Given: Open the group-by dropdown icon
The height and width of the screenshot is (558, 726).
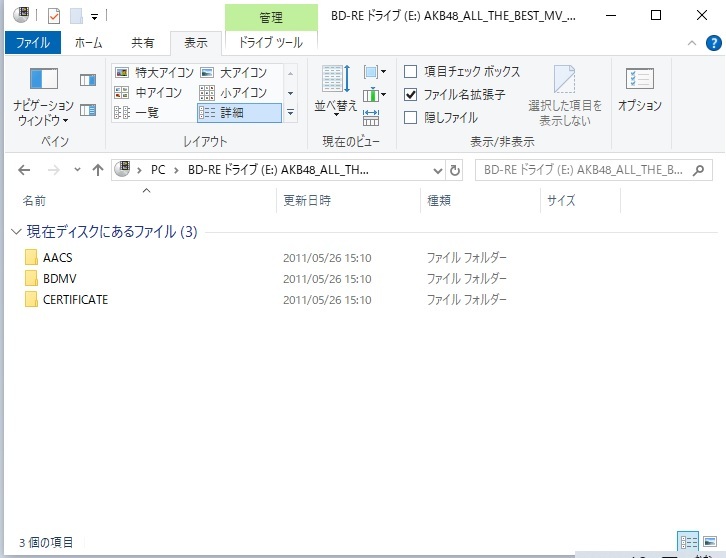Looking at the screenshot, I should (375, 72).
